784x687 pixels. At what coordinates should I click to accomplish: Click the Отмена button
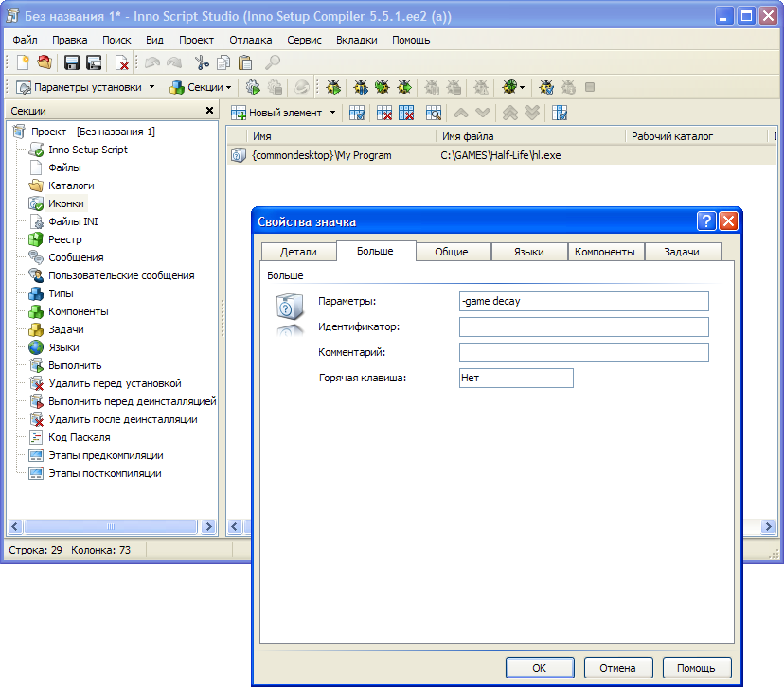(617, 667)
